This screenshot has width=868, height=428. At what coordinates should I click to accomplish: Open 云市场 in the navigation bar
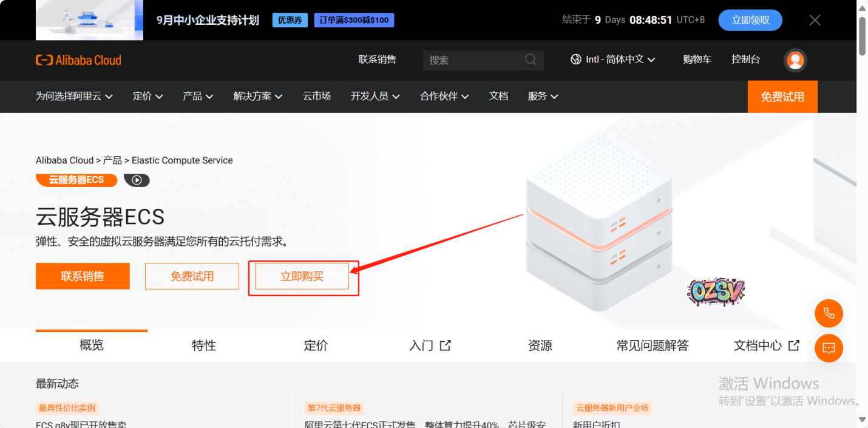tap(317, 96)
